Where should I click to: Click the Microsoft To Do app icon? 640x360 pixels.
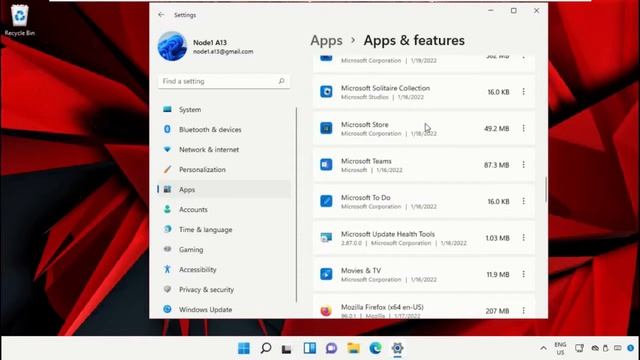pos(326,201)
